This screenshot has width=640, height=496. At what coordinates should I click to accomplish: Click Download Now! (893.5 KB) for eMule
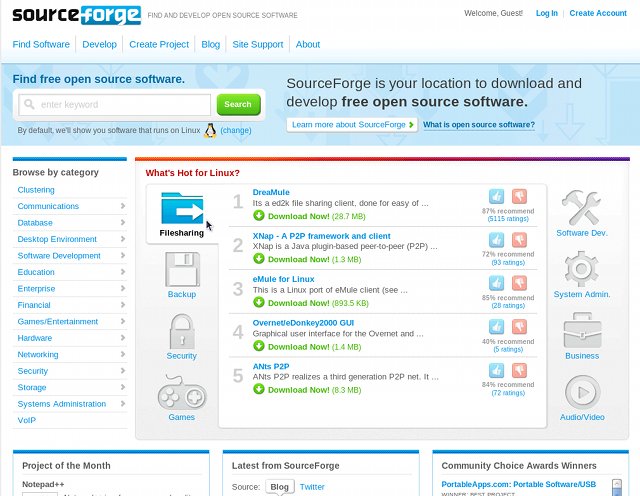[x=318, y=303]
